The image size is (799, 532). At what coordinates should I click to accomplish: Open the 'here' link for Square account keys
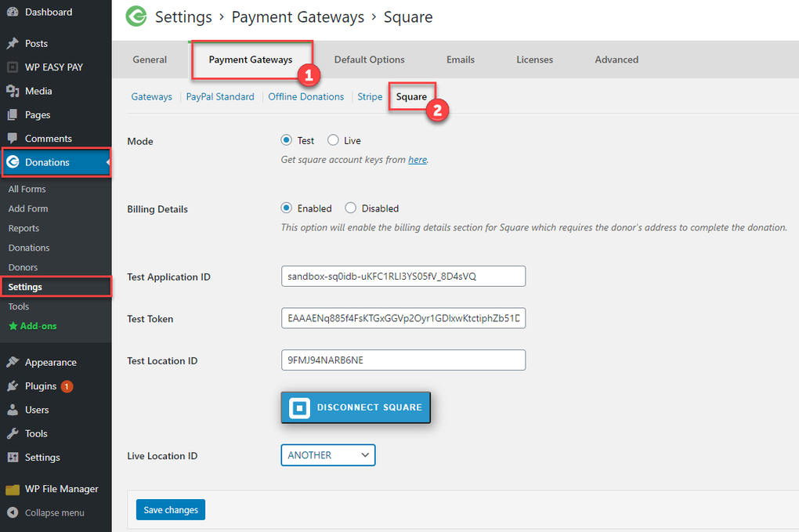[418, 160]
